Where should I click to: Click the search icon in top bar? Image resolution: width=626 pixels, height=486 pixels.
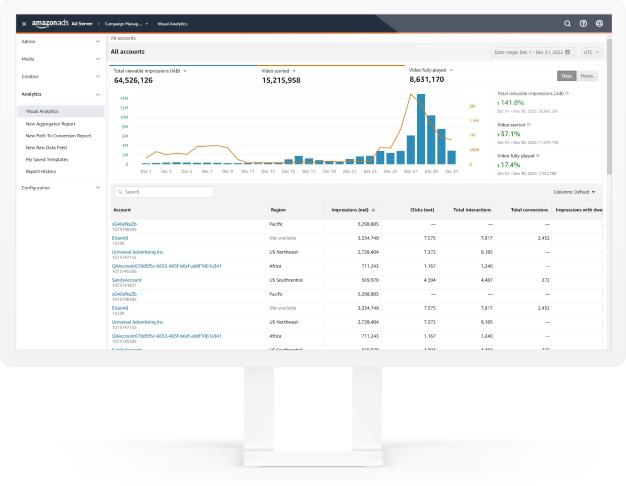click(x=567, y=22)
